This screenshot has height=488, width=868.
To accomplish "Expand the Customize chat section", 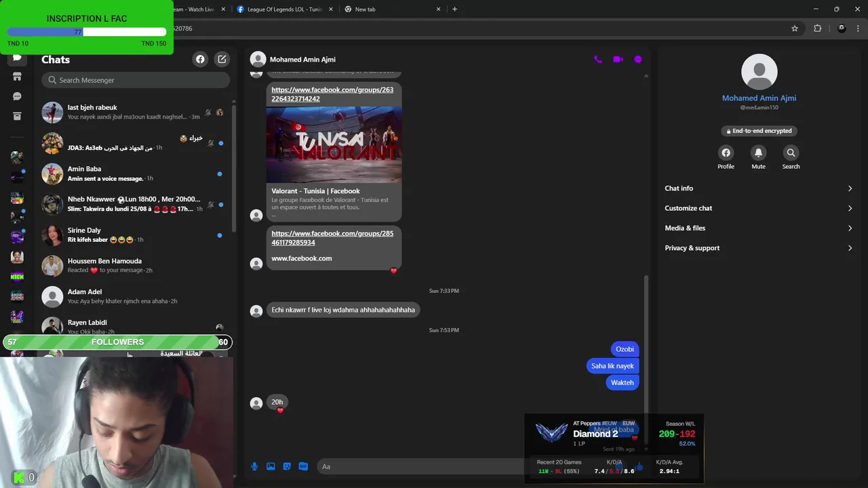I will pyautogui.click(x=758, y=208).
